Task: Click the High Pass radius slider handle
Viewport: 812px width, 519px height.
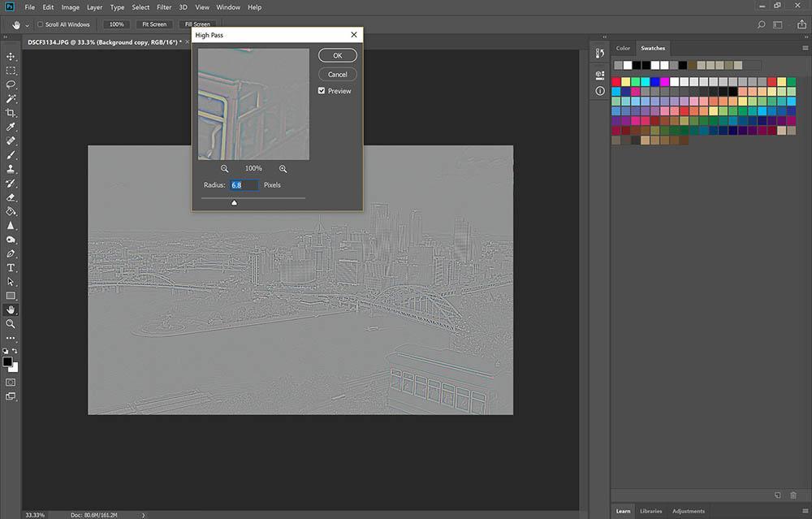Action: coord(234,202)
